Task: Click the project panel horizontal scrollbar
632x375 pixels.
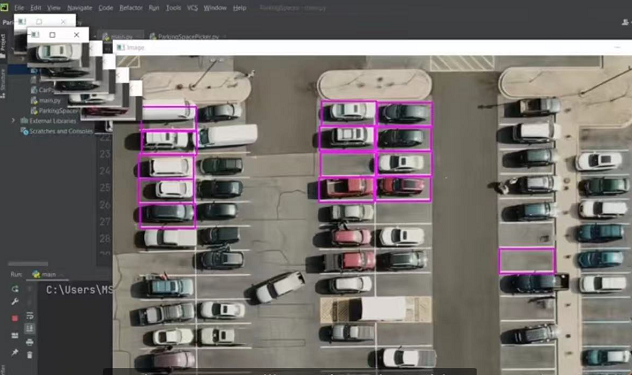Action: point(28,263)
